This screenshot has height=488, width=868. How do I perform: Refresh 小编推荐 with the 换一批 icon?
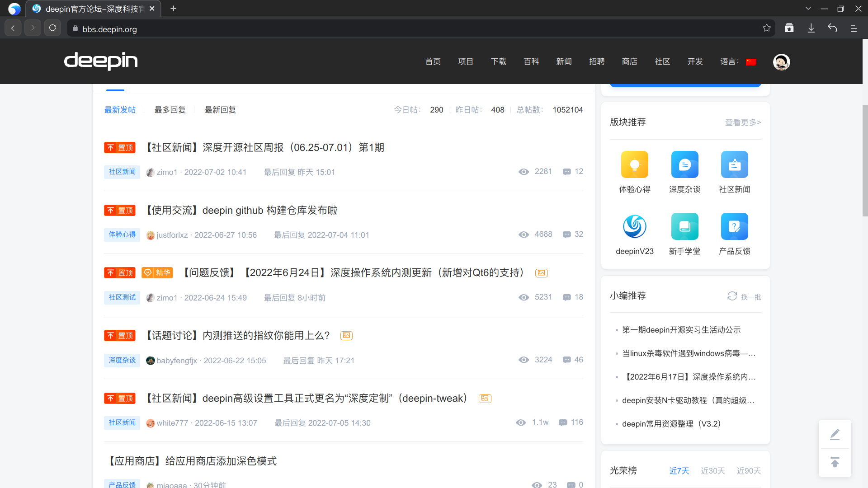(733, 296)
